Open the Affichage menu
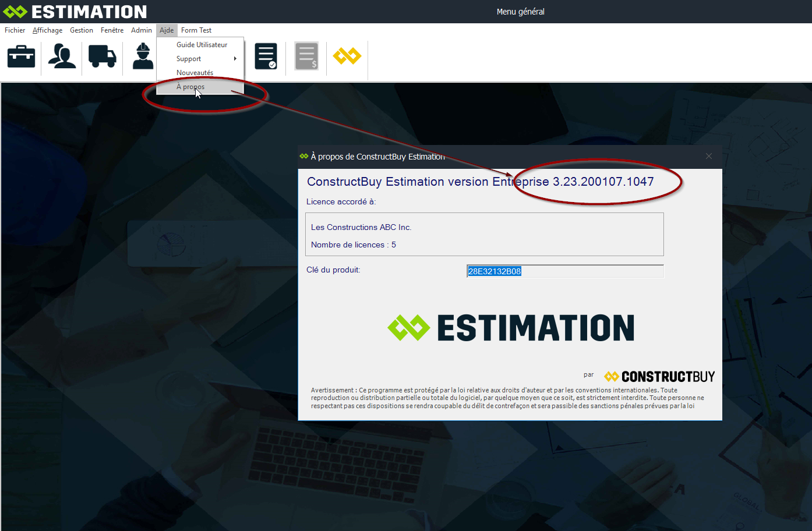 [47, 30]
